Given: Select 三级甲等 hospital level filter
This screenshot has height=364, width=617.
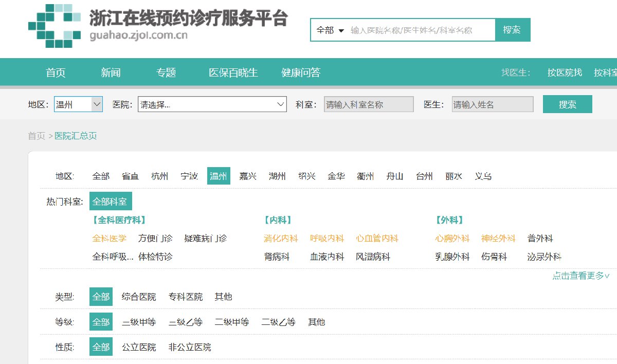Looking at the screenshot, I should [139, 322].
